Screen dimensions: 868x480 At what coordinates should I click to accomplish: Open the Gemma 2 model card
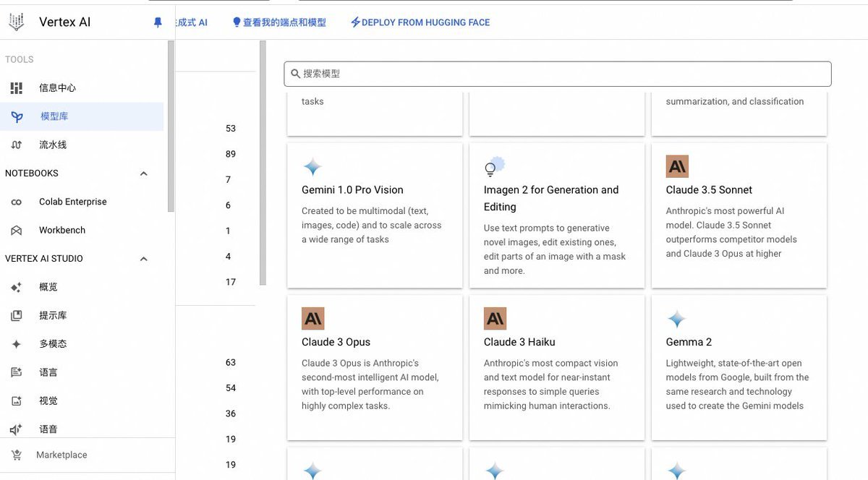739,367
